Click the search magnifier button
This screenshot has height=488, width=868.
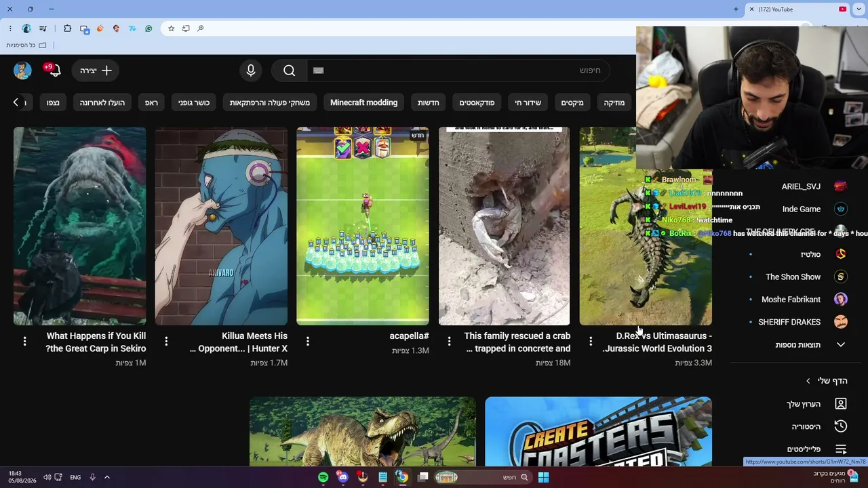[290, 70]
